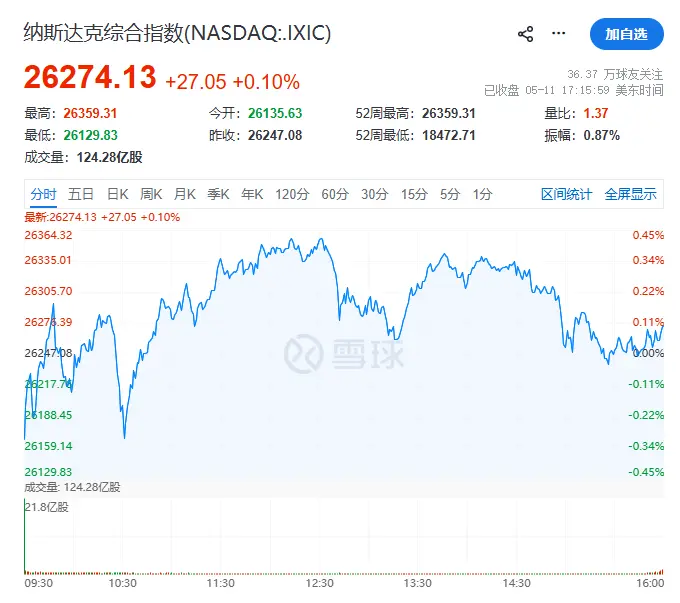This screenshot has width=680, height=603.
Task: Click 全屏显示 to go fullscreen
Action: tap(631, 194)
